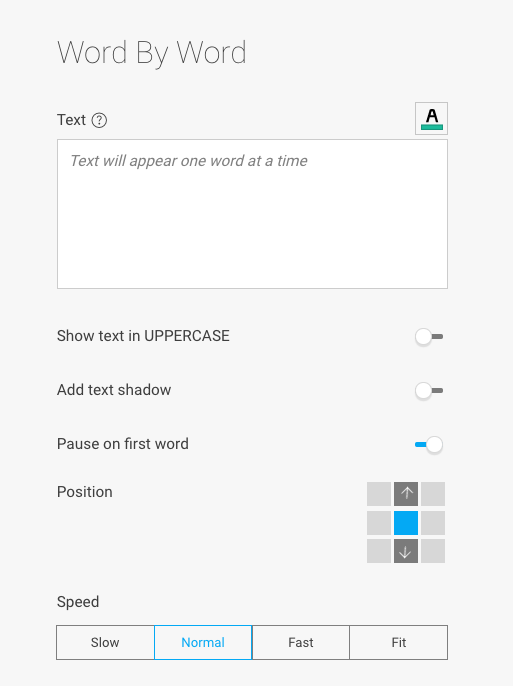Set speed to Fast
Screen dimensions: 513x686
pyautogui.click(x=301, y=642)
